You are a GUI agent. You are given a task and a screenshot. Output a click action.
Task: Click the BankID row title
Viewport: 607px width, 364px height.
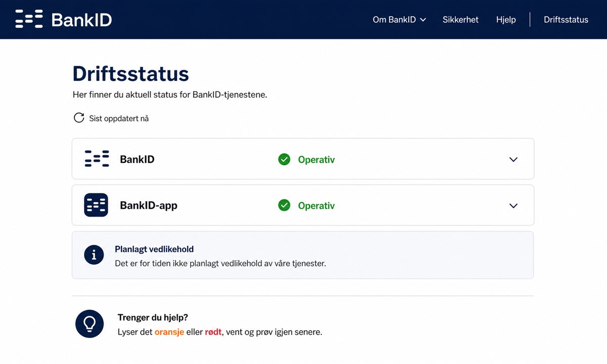pos(137,159)
